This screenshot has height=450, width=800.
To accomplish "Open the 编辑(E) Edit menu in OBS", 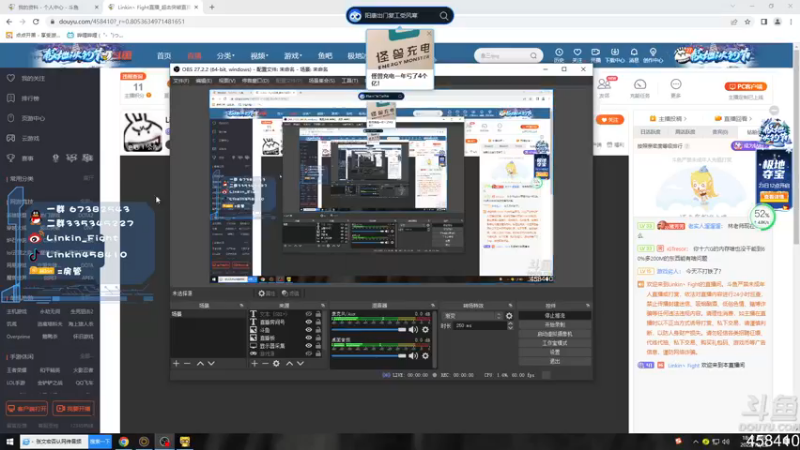I will [x=204, y=81].
